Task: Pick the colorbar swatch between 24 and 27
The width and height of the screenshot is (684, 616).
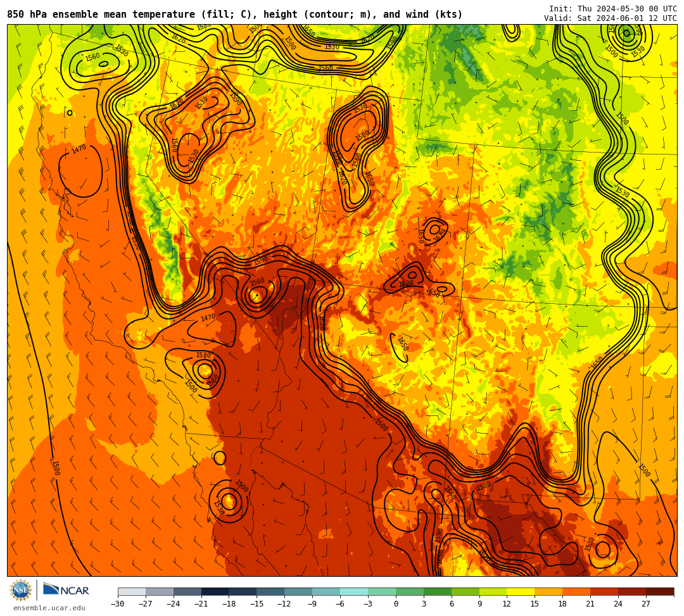Action: point(633,591)
